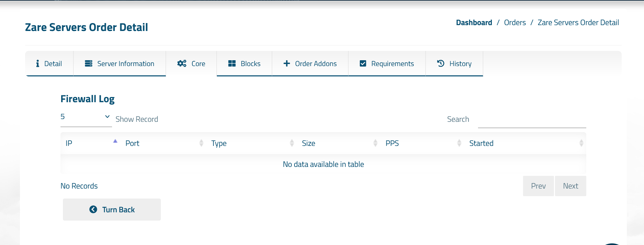
Task: Click the PPS column sort arrows
Action: (x=459, y=143)
